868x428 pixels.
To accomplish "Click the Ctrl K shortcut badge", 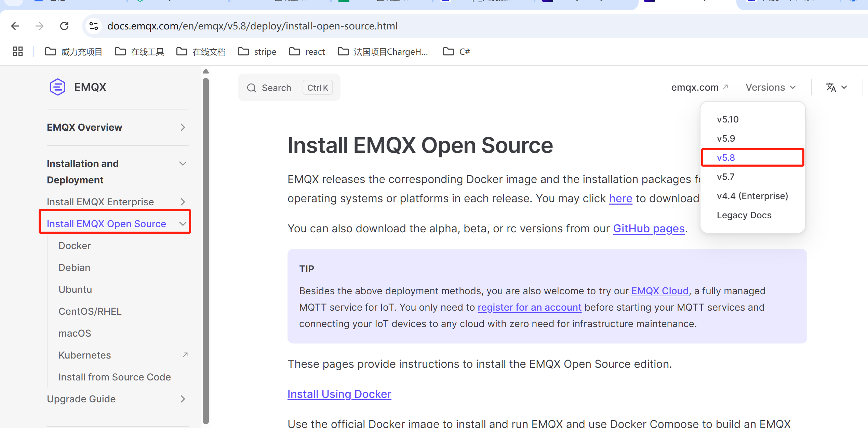I will tap(318, 88).
